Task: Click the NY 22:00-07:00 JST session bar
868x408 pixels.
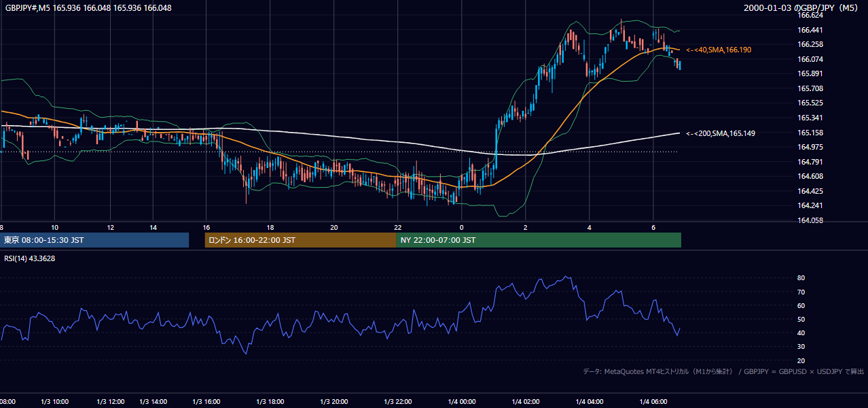Action: pos(539,240)
